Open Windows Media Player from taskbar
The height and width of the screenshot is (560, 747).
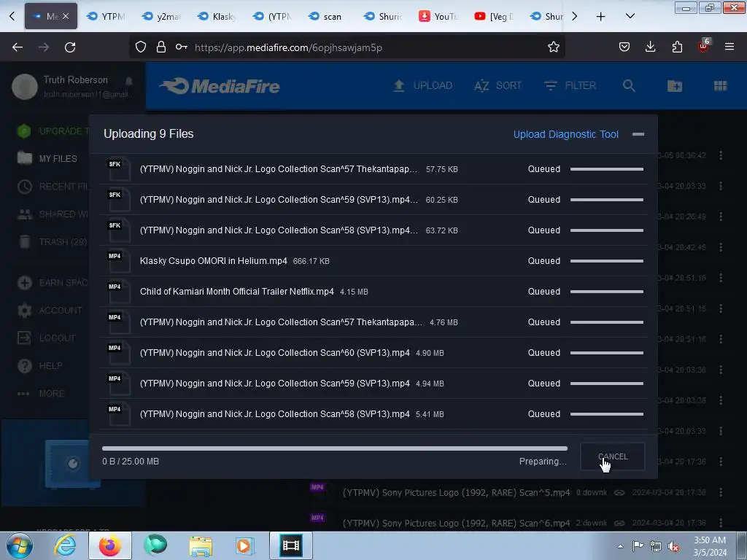245,545
